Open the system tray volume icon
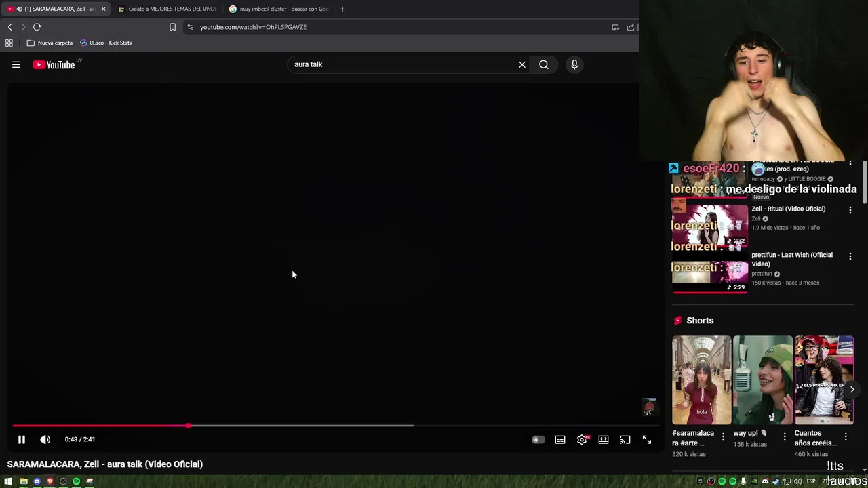The image size is (868, 488). click(x=797, y=481)
